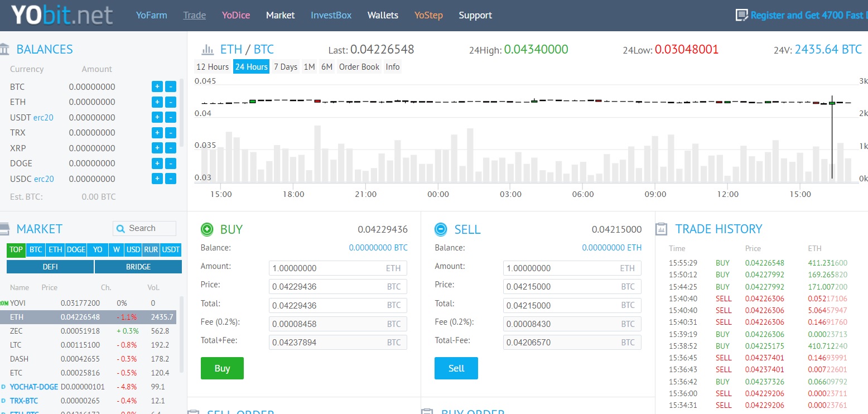
Task: Click the BTC balance link in Buy panel
Action: [x=378, y=248]
